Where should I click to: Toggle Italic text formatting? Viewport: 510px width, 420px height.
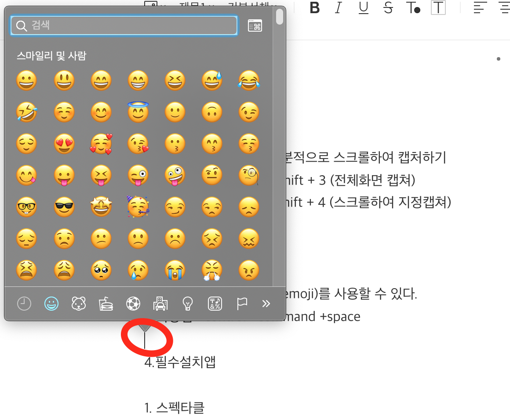tap(339, 8)
